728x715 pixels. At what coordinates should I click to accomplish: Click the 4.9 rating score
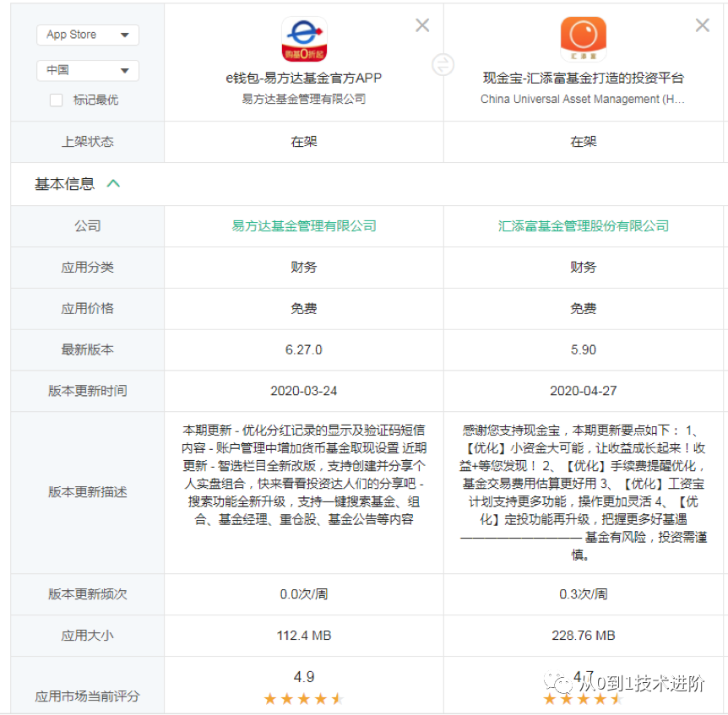[304, 676]
